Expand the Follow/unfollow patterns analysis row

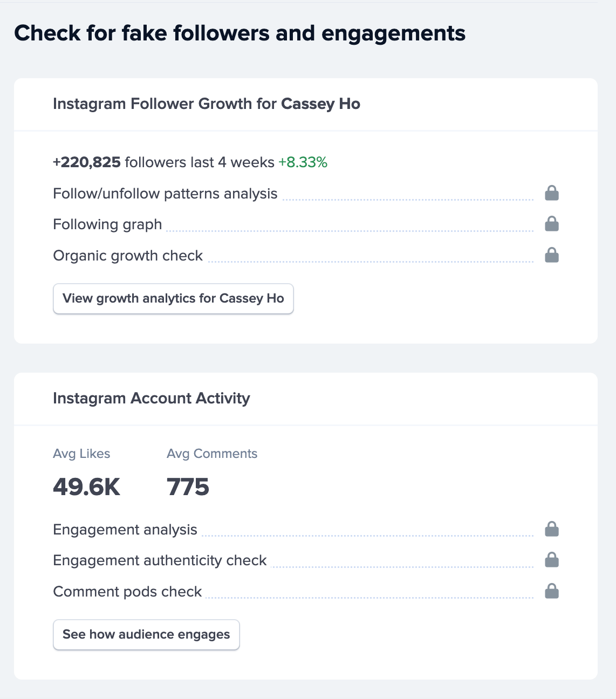click(165, 193)
